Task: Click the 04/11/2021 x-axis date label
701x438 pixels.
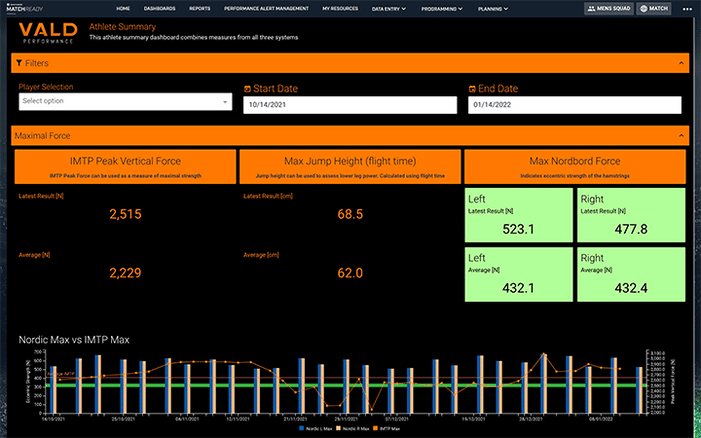Action: point(187,419)
